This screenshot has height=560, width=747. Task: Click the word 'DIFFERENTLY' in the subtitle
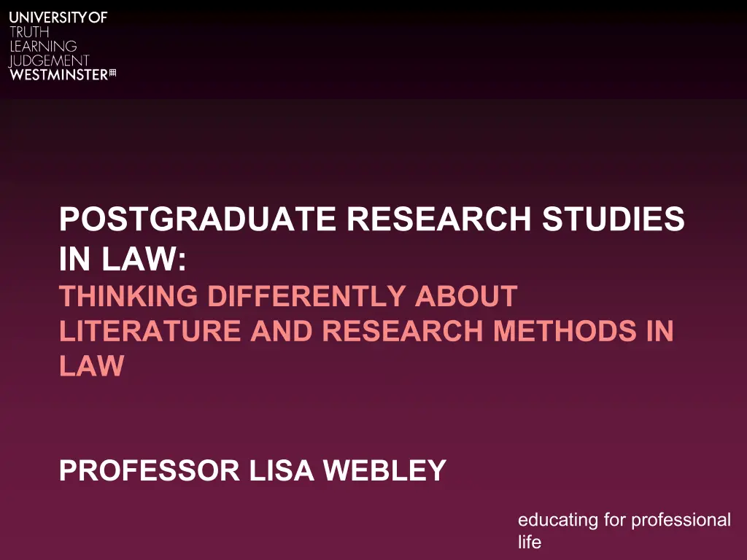pyautogui.click(x=306, y=297)
